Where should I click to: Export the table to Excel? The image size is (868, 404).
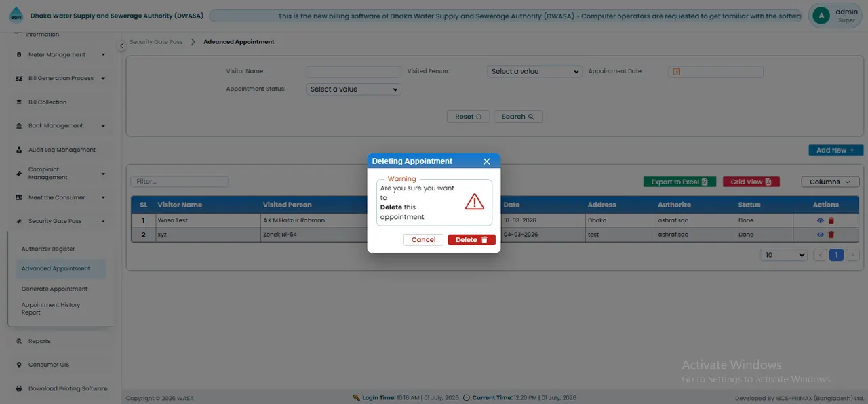click(x=679, y=182)
